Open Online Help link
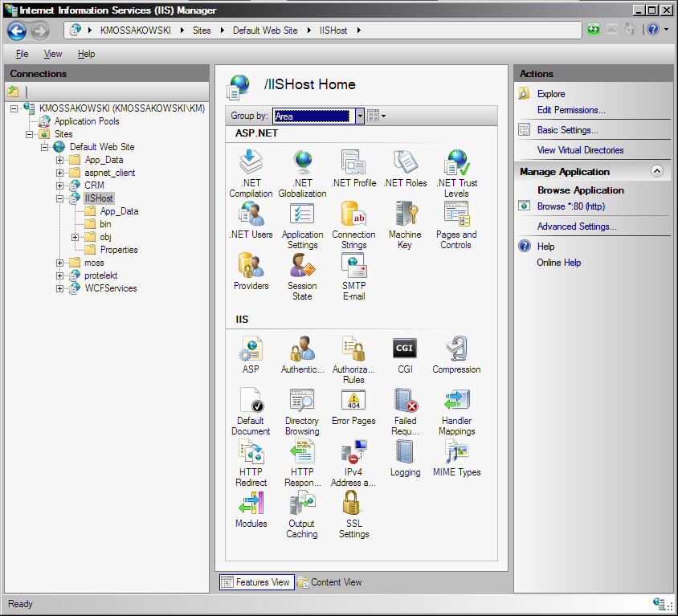 point(558,263)
